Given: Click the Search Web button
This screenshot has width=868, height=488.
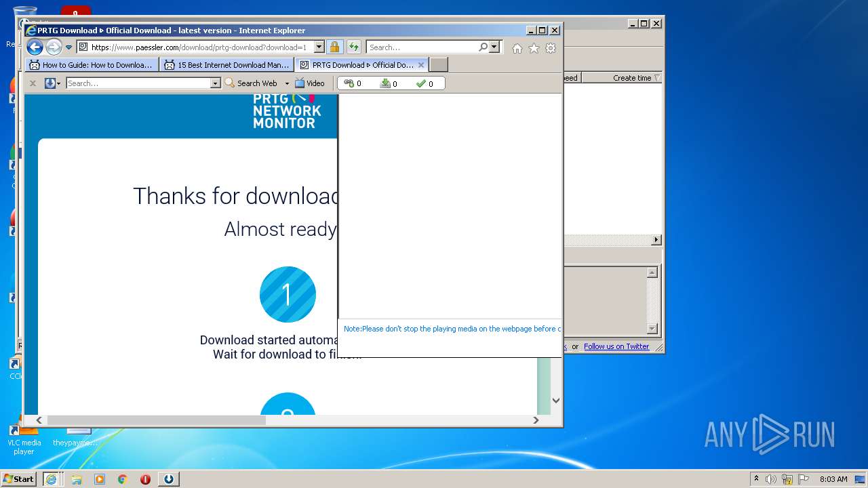Looking at the screenshot, I should point(251,83).
